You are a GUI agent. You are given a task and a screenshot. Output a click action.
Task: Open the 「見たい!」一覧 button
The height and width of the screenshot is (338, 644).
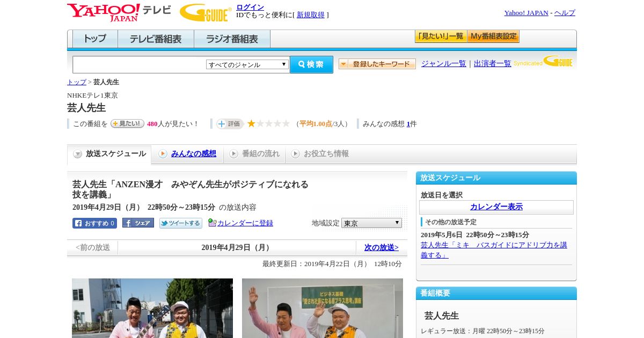pos(441,36)
